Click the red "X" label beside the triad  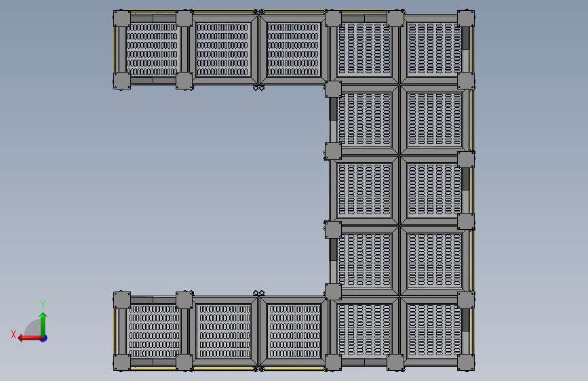pyautogui.click(x=14, y=334)
